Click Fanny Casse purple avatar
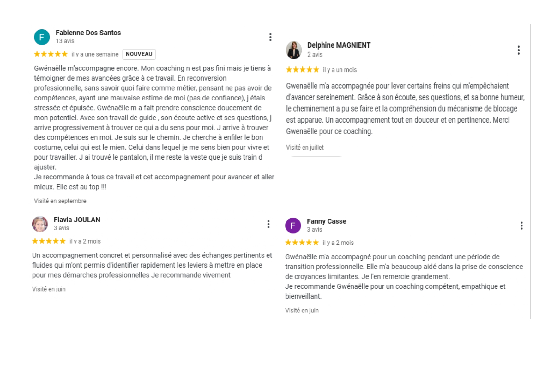This screenshot has width=554, height=392. [x=293, y=226]
